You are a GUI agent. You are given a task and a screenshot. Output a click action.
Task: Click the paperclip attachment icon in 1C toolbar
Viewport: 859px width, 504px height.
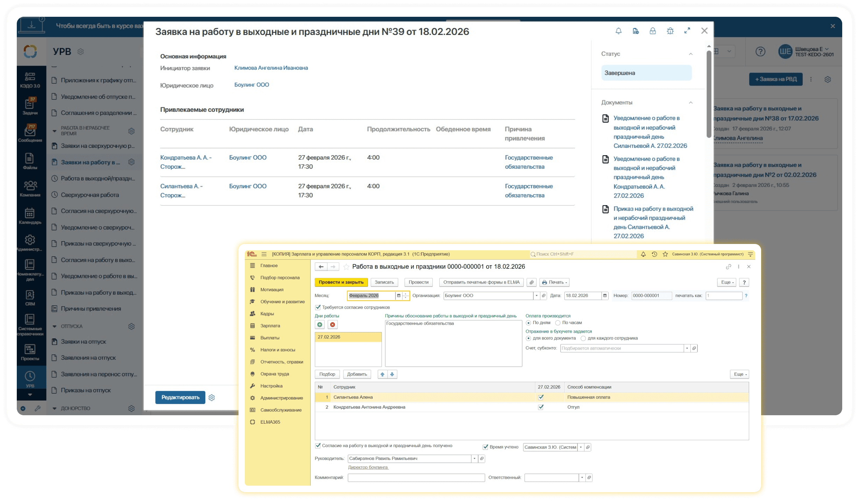[532, 282]
